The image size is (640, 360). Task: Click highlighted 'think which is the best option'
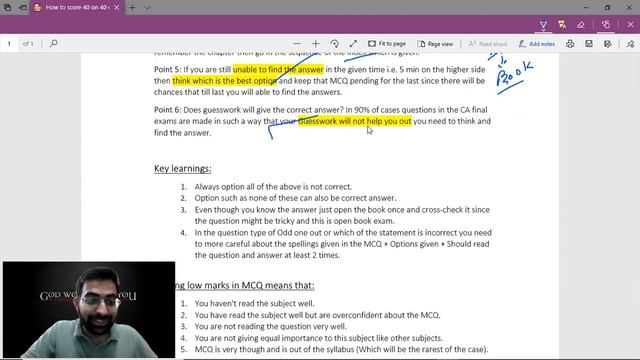pos(224,81)
